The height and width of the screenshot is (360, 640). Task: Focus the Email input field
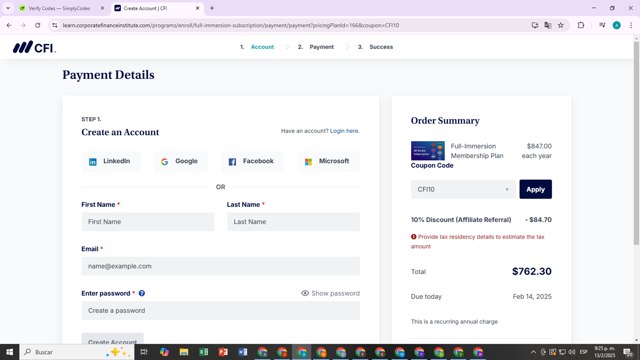coord(221,266)
